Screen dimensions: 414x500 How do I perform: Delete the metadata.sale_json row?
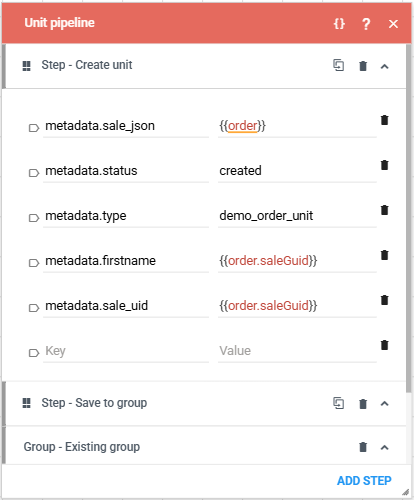point(385,120)
